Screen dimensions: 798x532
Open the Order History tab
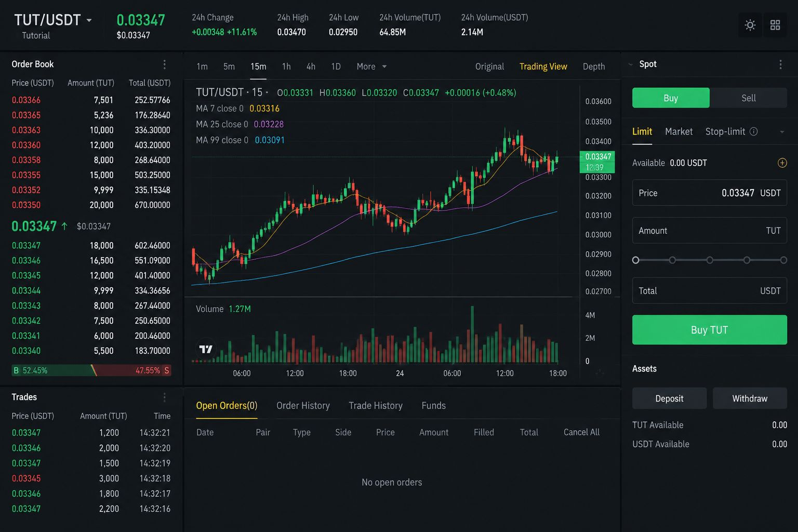coord(303,406)
